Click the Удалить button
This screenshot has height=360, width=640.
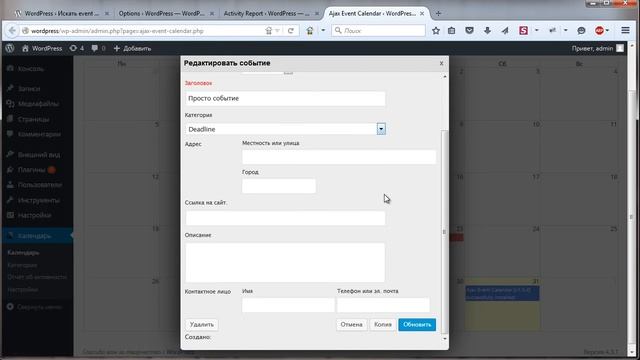[202, 324]
